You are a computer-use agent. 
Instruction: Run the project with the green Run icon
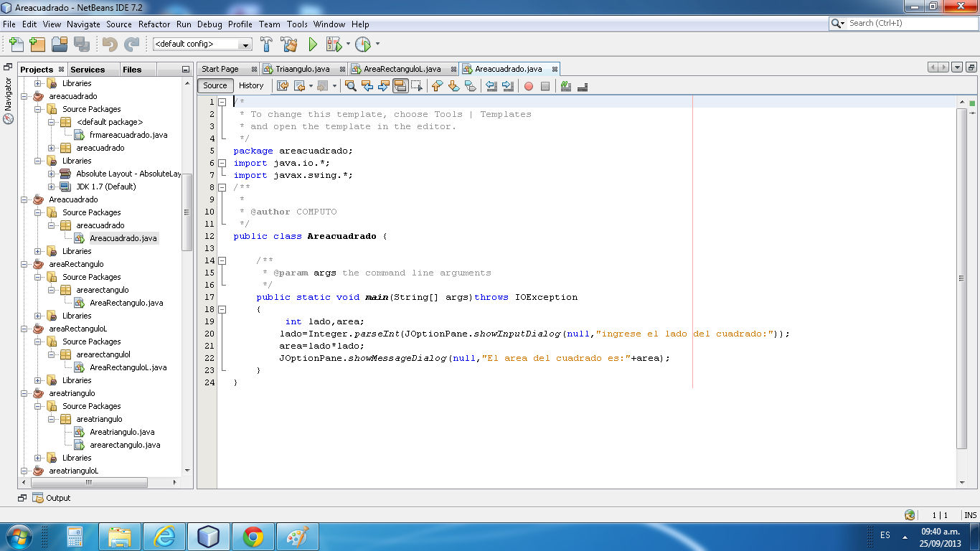(x=312, y=44)
